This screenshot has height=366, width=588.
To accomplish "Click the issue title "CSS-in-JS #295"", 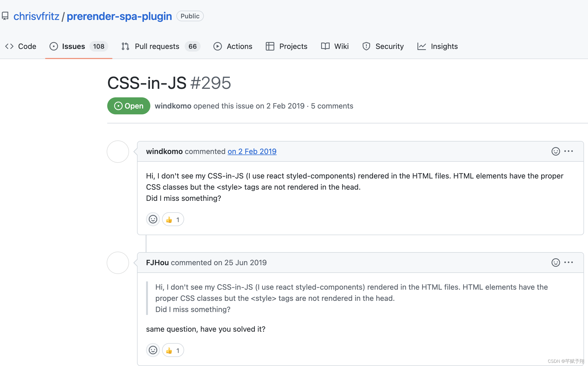I will click(x=169, y=83).
